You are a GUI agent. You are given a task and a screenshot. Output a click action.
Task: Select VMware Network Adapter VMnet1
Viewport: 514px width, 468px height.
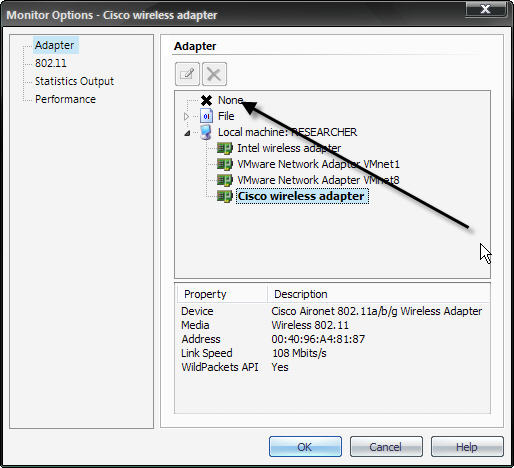(318, 164)
